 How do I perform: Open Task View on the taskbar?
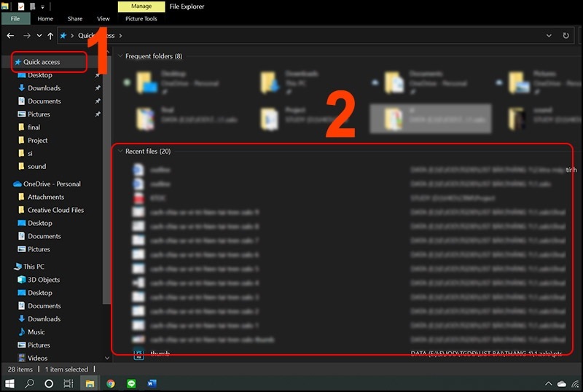pos(69,383)
